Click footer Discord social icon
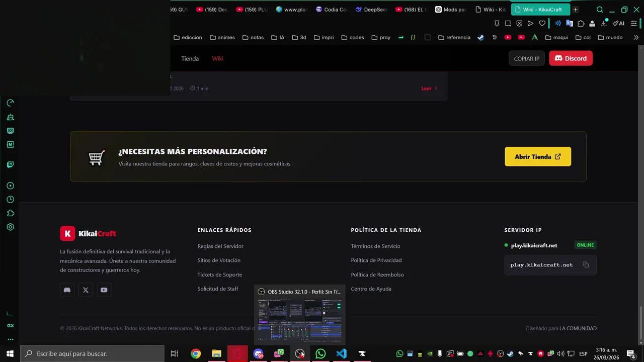This screenshot has width=644, height=362. tap(67, 290)
